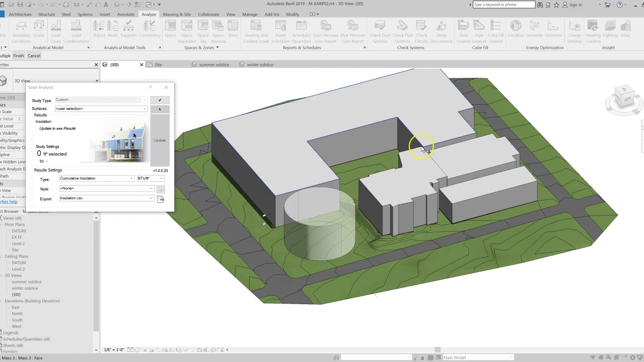Click the 1/8" = 1'-0" view scale
Viewport: 644px width, 362px height.
(114, 350)
